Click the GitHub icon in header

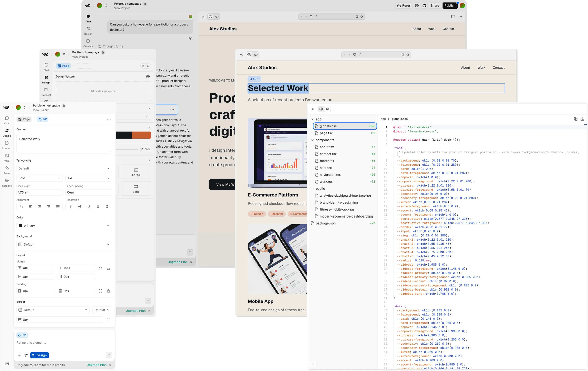pos(424,6)
